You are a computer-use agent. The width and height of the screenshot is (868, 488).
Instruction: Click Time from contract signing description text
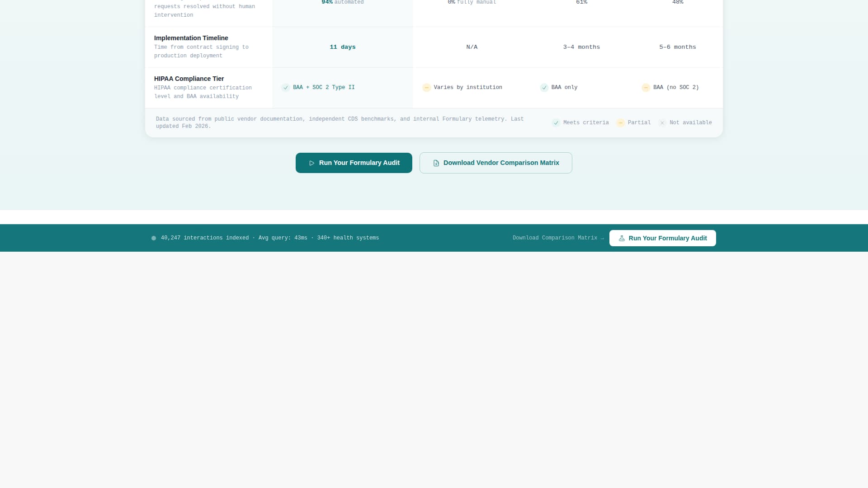(202, 51)
